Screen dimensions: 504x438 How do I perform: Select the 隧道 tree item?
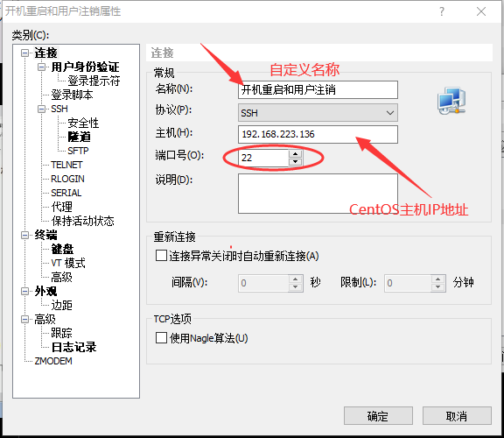click(79, 137)
